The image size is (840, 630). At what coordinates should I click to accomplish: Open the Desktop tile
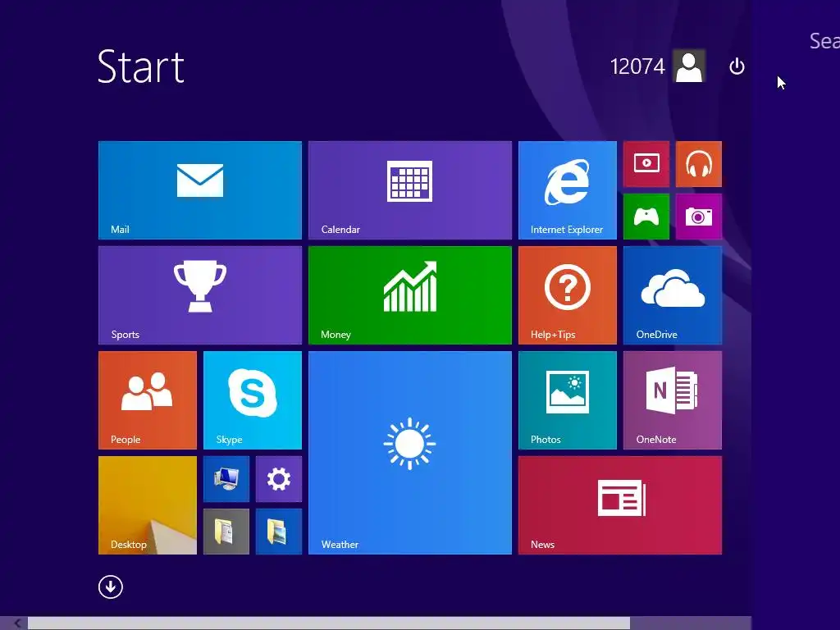[148, 505]
